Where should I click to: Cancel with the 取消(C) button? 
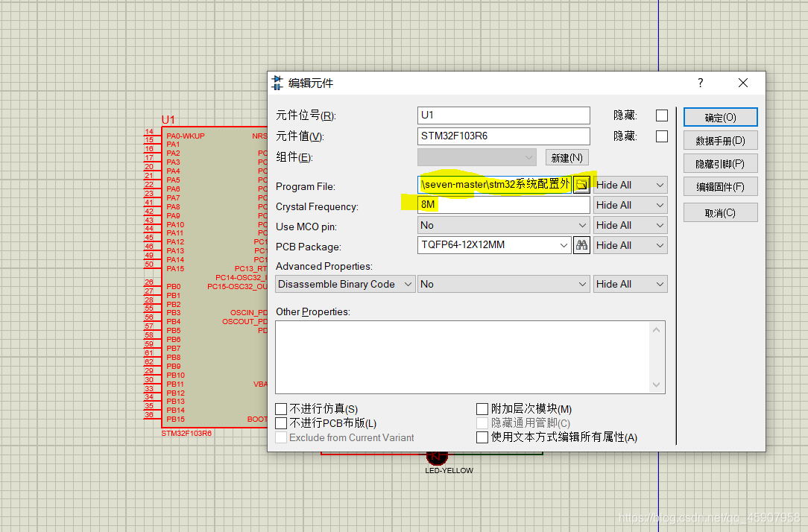720,212
